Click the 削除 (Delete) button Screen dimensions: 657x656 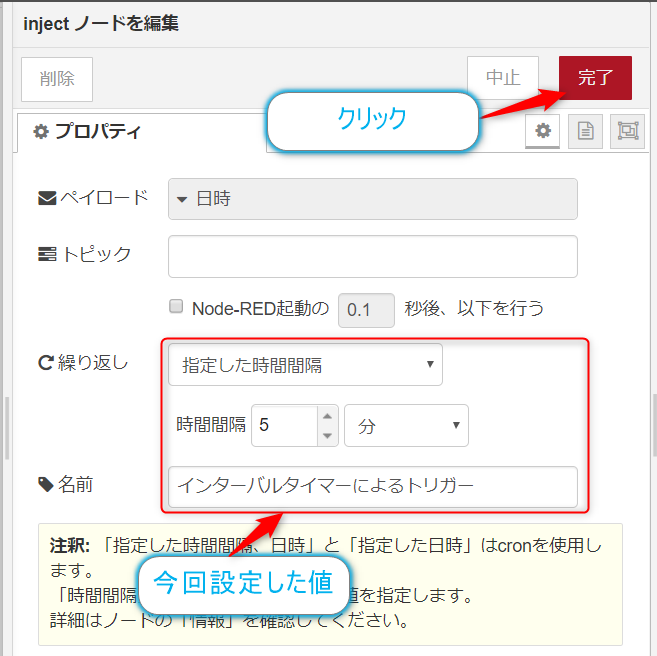coord(57,79)
